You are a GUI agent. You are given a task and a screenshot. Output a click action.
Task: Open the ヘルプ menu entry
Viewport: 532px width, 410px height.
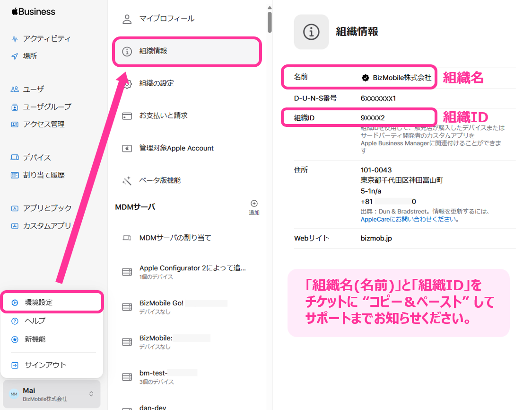[35, 321]
